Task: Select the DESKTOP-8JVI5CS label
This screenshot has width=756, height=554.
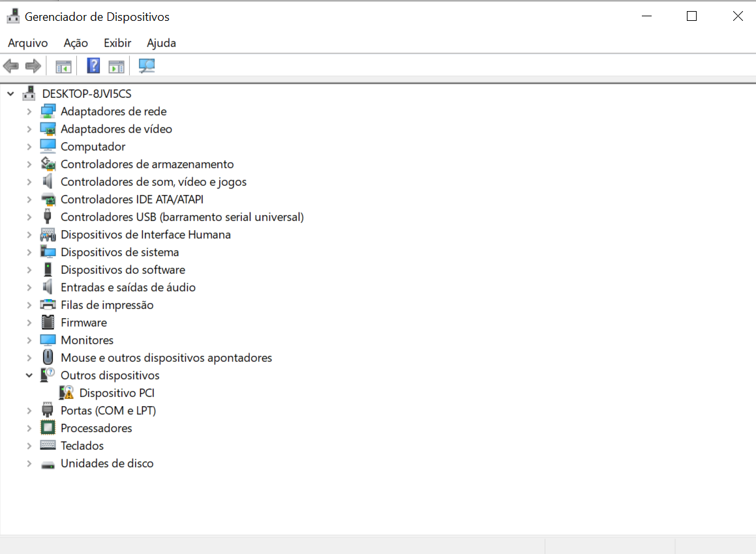Action: coord(87,93)
